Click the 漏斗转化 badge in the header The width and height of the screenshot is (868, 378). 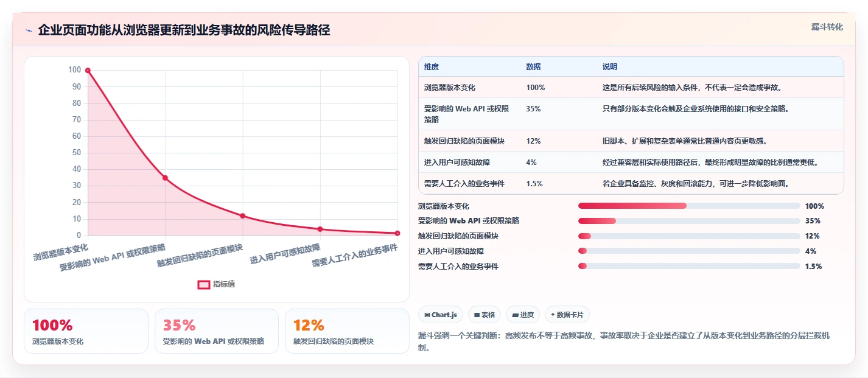(827, 27)
